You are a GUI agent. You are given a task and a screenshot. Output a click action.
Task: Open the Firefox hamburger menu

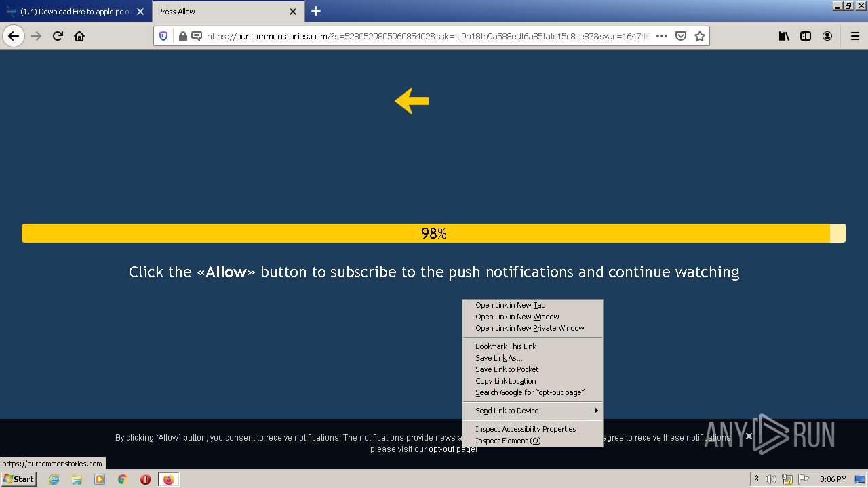(854, 36)
